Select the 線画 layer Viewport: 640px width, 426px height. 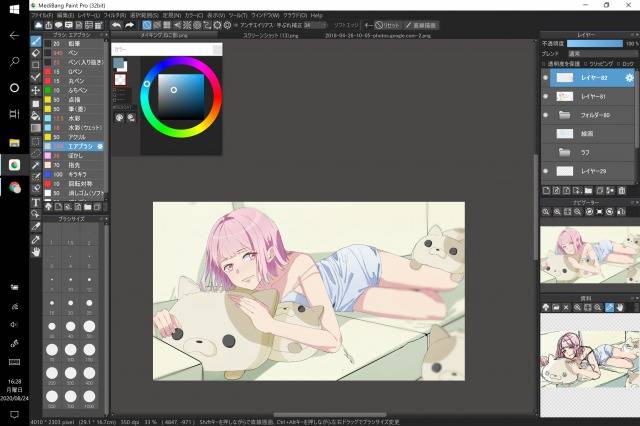click(588, 133)
